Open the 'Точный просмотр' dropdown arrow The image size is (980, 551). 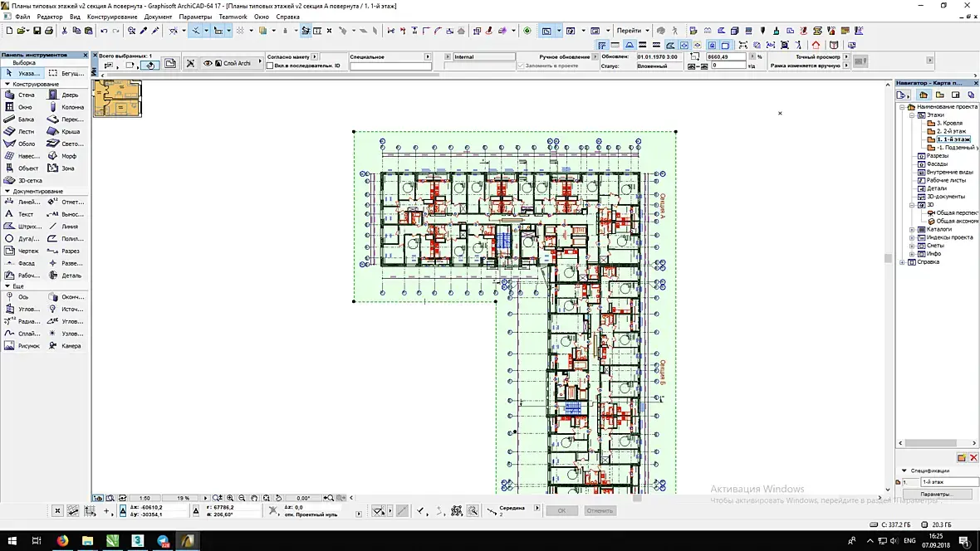[x=846, y=57]
